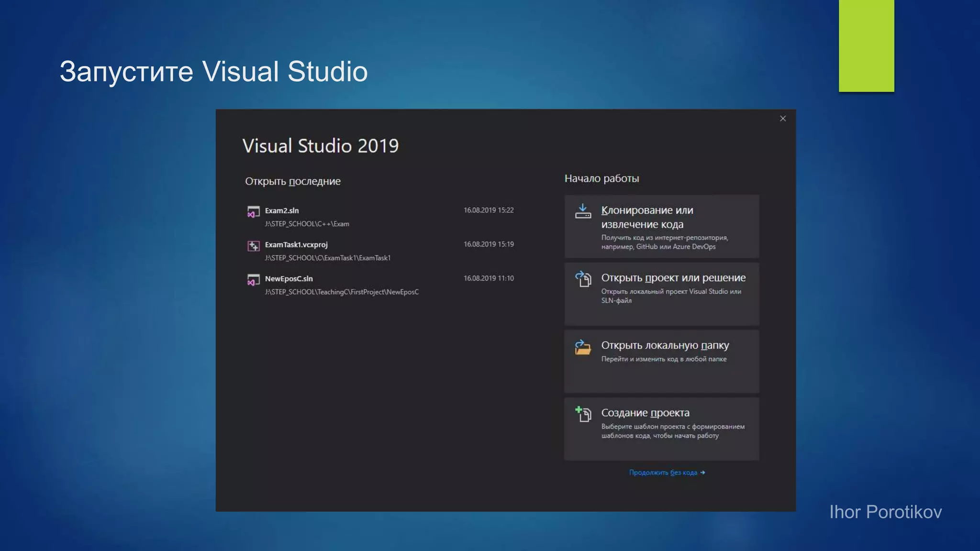Click the 'Начало работы' heading
This screenshot has height=551, width=980.
602,178
